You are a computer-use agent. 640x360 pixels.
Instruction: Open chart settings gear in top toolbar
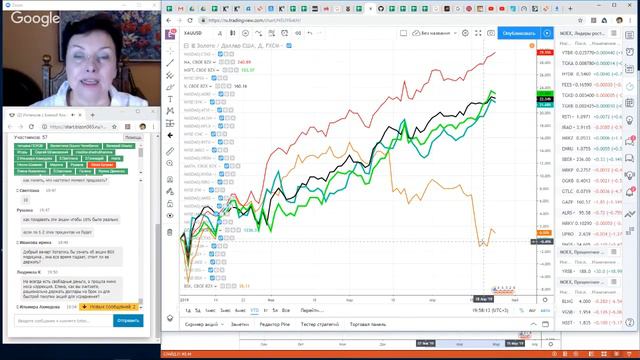[x=465, y=33]
